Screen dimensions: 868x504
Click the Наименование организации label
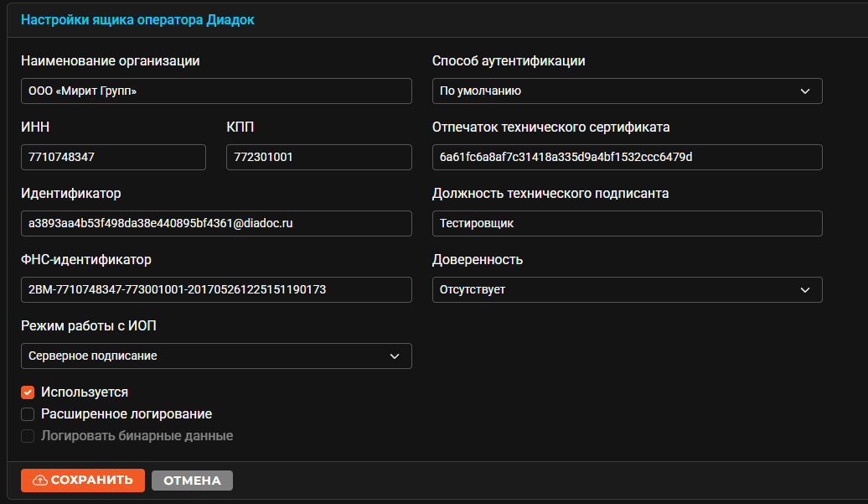(x=110, y=61)
